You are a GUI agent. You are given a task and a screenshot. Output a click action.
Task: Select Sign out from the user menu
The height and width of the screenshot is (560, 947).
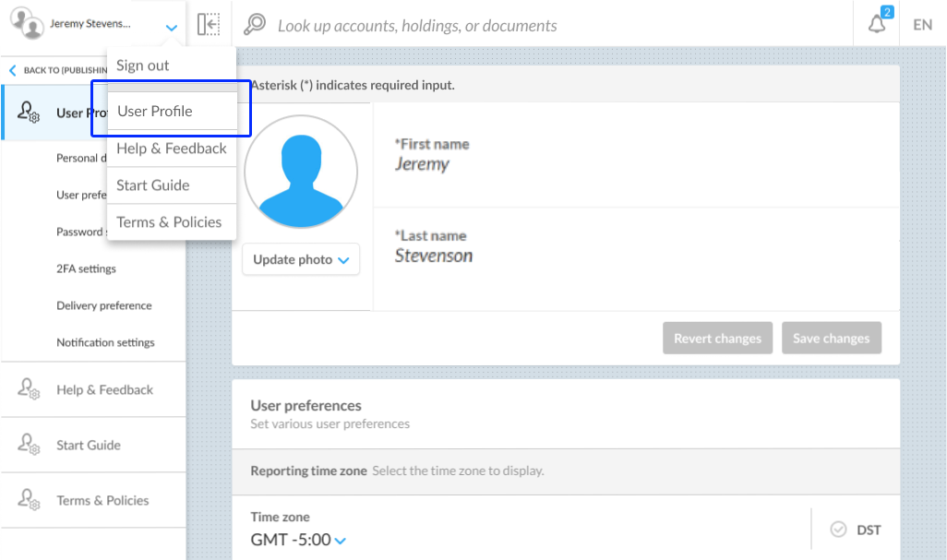[x=143, y=66]
